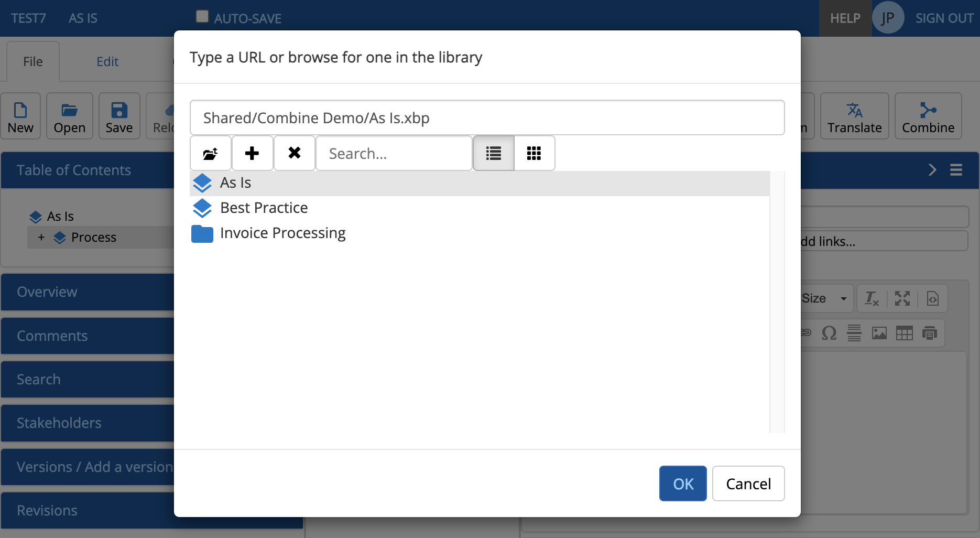Click the parent folder icon in dialog
The height and width of the screenshot is (538, 980).
click(x=210, y=154)
